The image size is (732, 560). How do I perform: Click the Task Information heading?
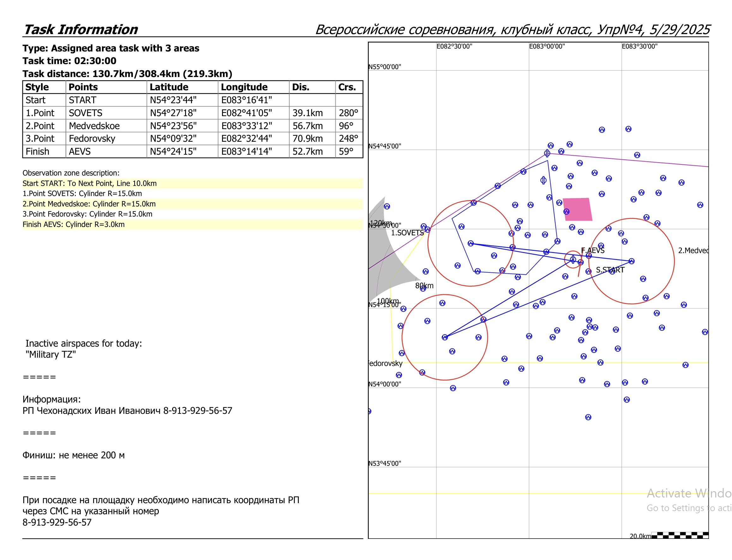pos(81,29)
